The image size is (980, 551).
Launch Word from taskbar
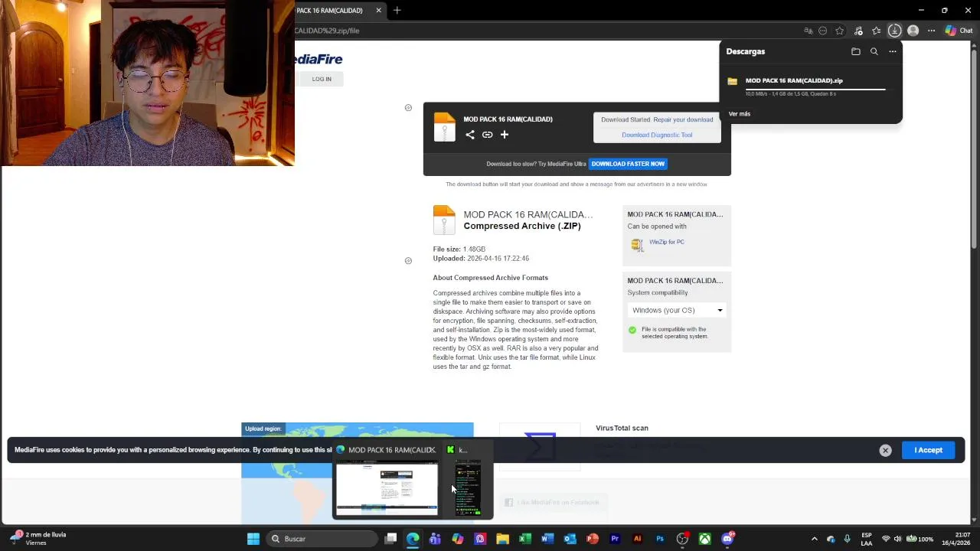[x=547, y=539]
